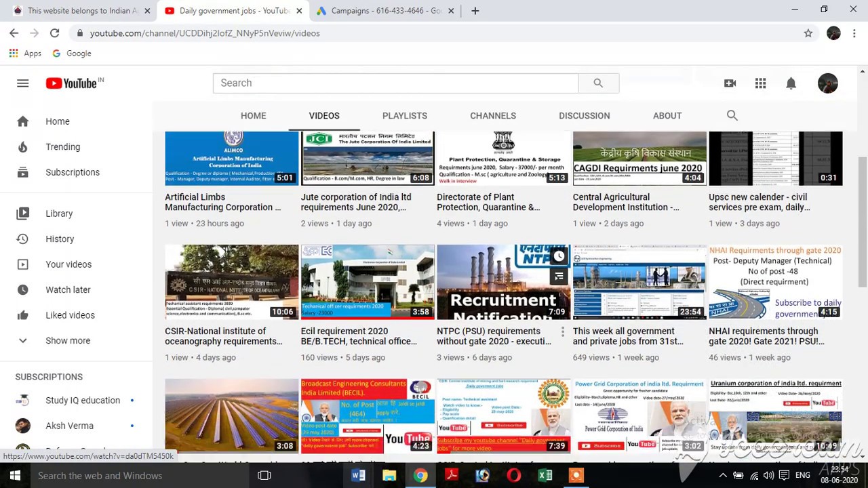Open Chrome profile avatar
Image resolution: width=868 pixels, height=488 pixels.
(x=833, y=33)
